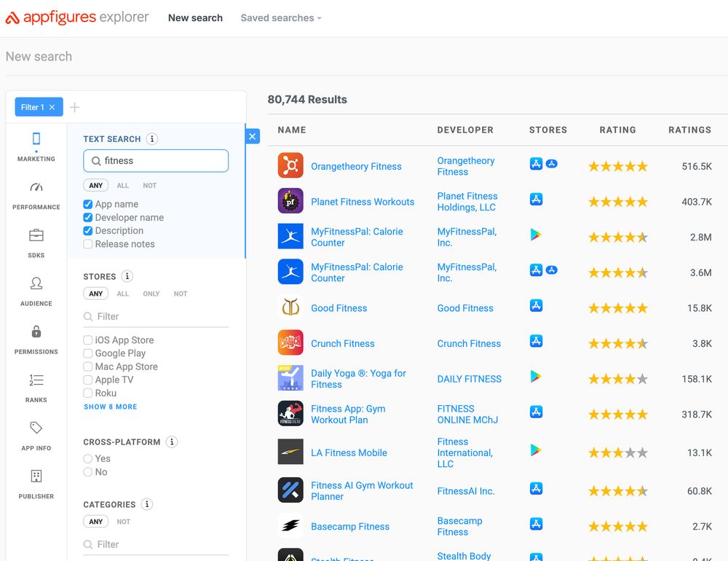Open the Good Fitness app name link
Screen dimensions: 728x561
click(339, 308)
